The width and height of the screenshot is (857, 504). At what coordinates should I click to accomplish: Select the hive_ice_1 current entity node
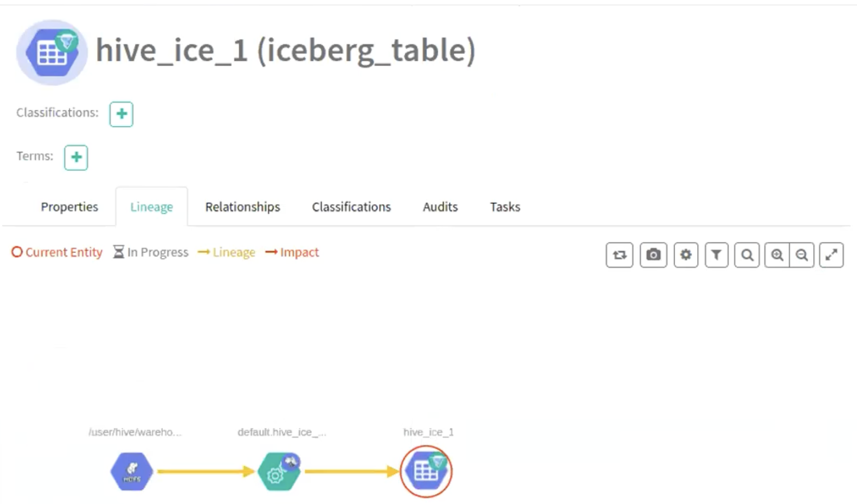[426, 472]
